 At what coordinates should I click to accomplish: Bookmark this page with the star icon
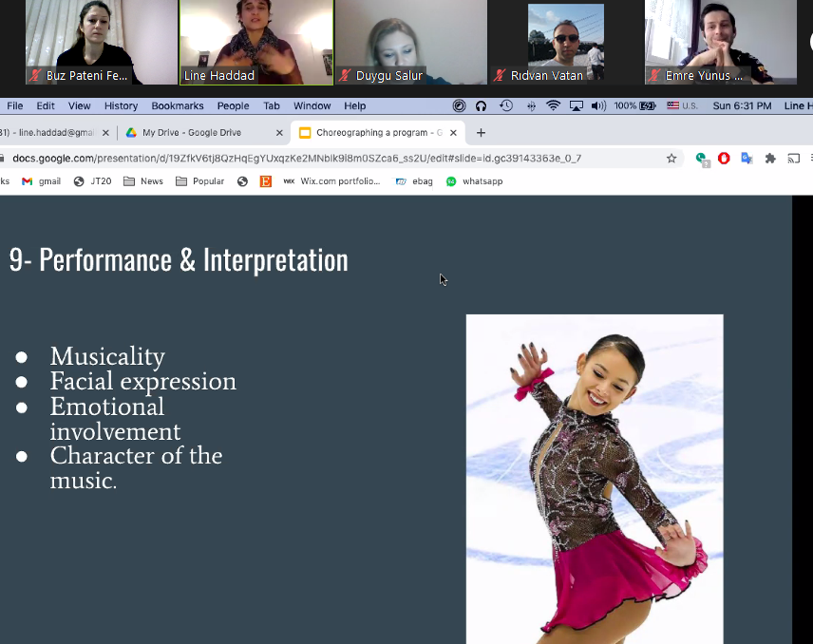pyautogui.click(x=671, y=159)
